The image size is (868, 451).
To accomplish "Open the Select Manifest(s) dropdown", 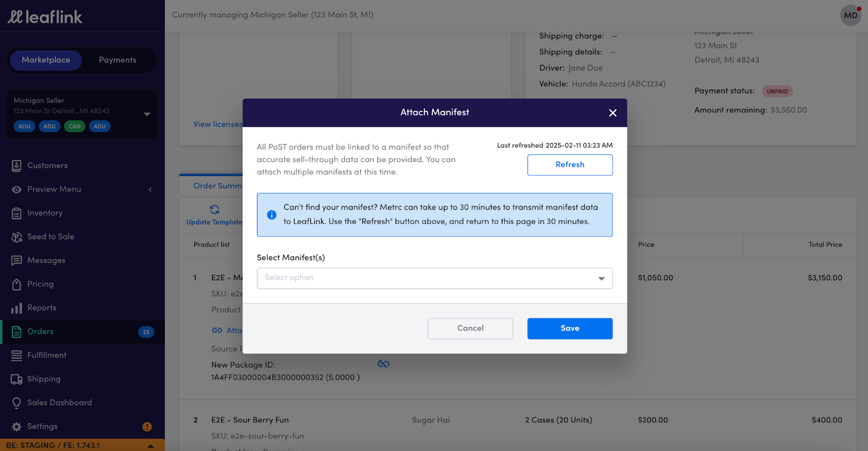I will [x=435, y=278].
